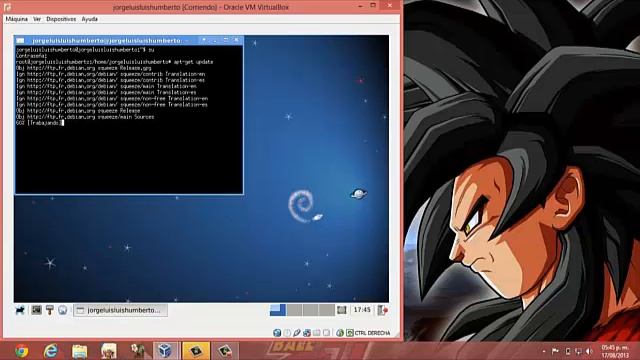This screenshot has height=360, width=640.
Task: Click the shade arrow button in terminal title bar
Action: (204, 40)
